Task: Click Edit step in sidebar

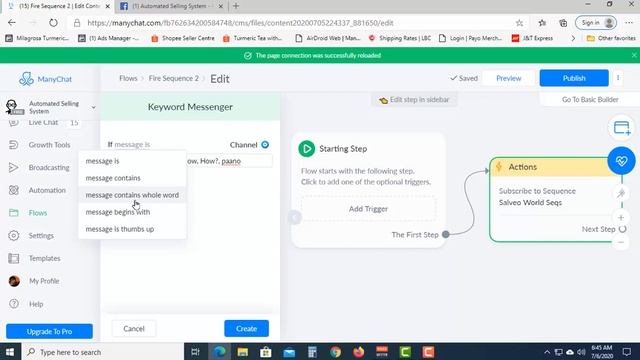Action: click(414, 100)
